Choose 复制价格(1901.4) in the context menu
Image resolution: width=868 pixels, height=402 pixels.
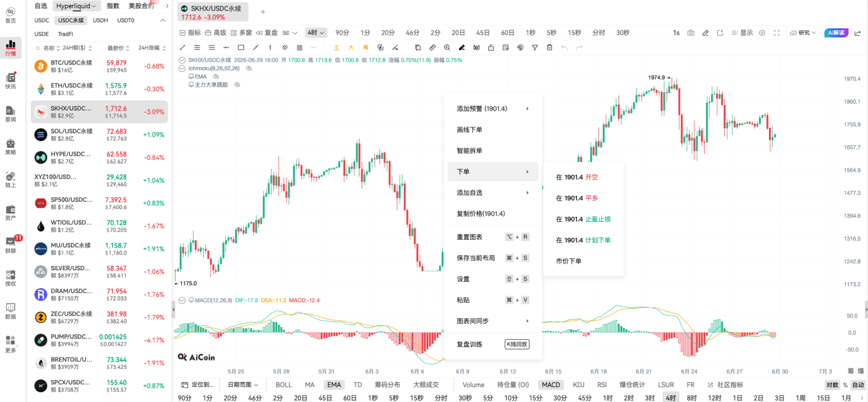pyautogui.click(x=493, y=214)
